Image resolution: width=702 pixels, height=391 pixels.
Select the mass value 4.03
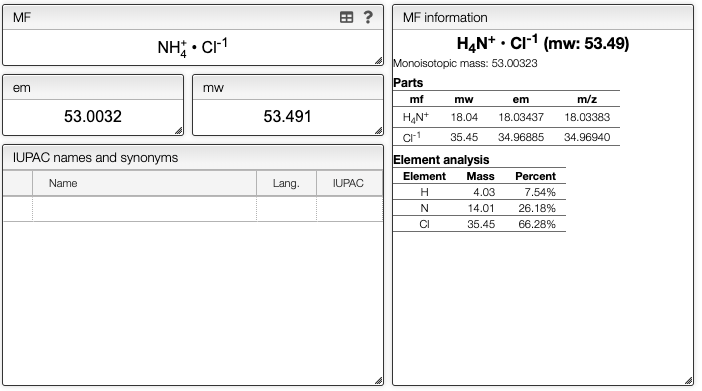click(x=484, y=192)
